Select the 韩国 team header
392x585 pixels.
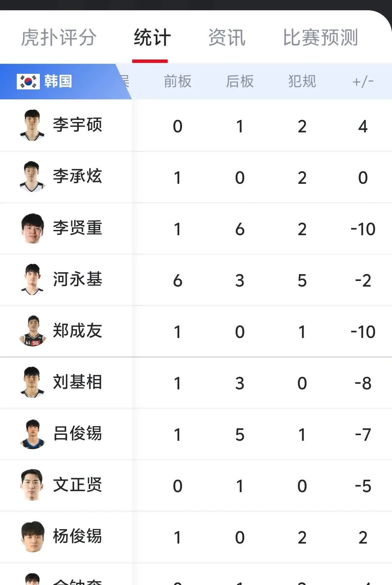(x=58, y=82)
